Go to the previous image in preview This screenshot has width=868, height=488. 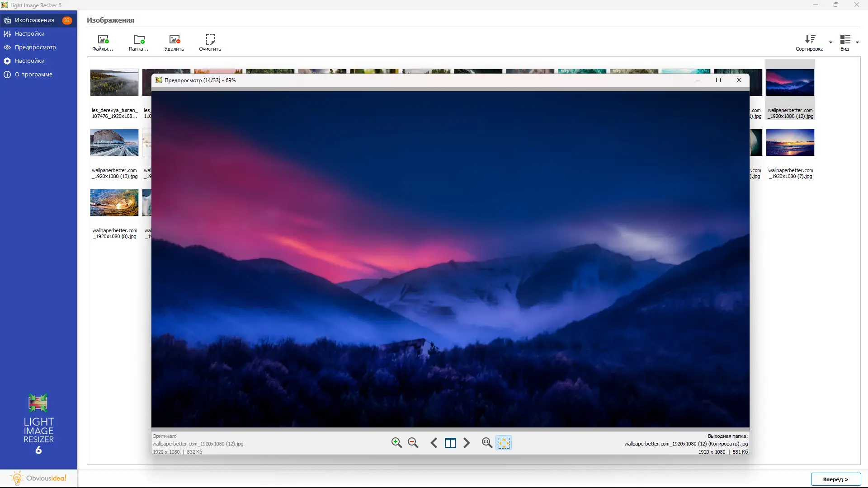434,443
